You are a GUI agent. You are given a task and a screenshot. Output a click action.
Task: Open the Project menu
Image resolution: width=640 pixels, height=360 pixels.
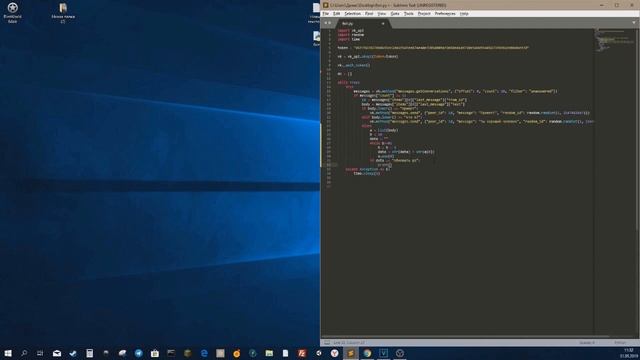pyautogui.click(x=424, y=13)
